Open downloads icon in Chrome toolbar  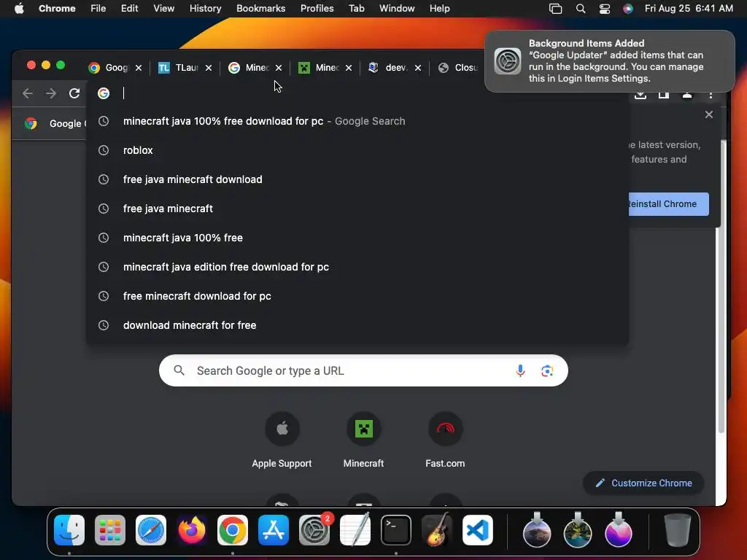click(x=640, y=95)
